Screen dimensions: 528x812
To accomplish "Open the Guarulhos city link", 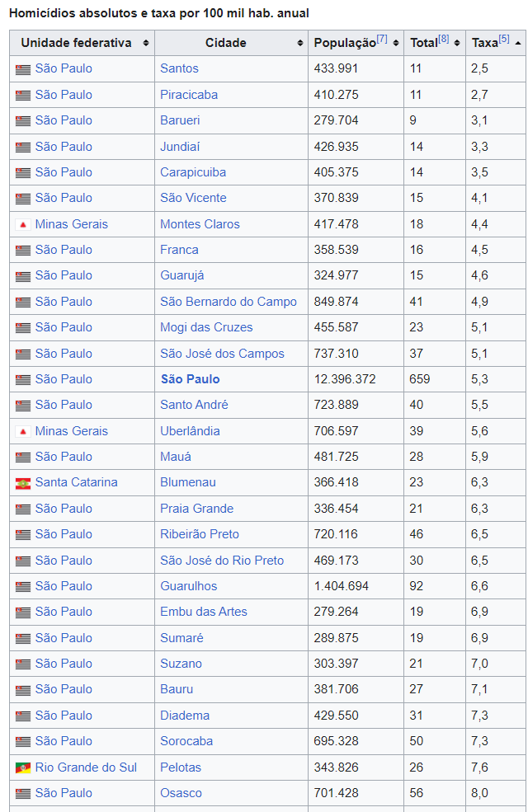I will point(189,585).
